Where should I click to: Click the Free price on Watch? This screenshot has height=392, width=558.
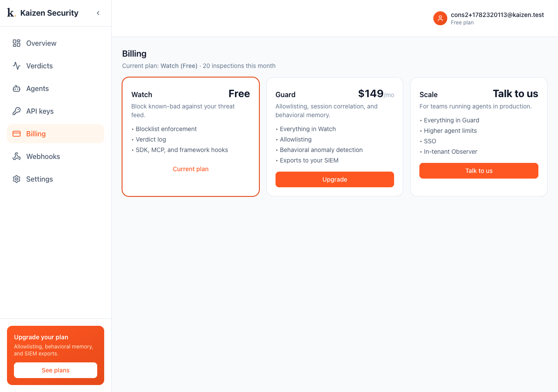(239, 94)
